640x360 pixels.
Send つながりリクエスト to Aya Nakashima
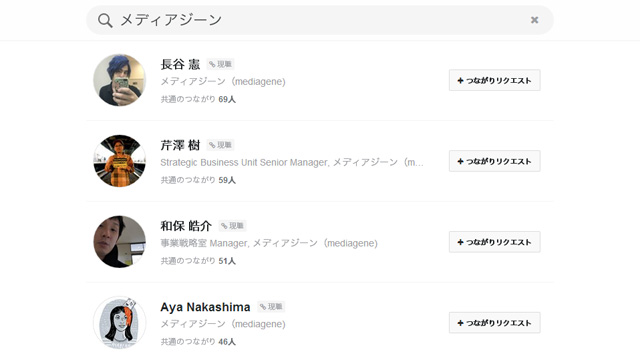coord(495,322)
